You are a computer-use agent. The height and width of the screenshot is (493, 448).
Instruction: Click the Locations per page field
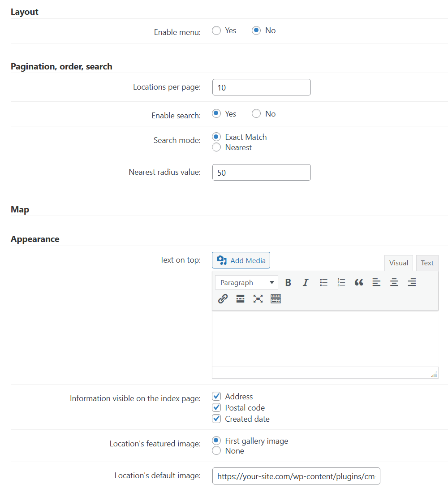click(x=262, y=87)
